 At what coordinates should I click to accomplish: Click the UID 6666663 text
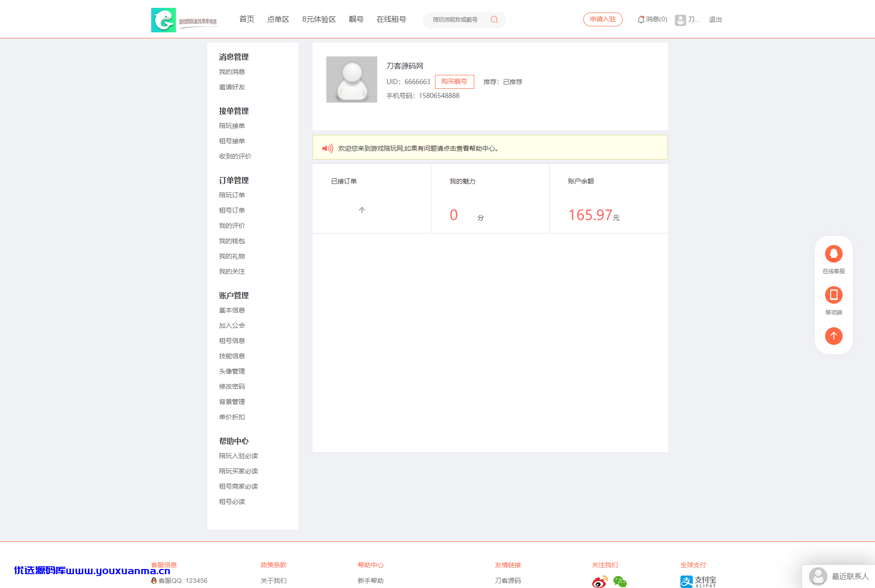[408, 82]
